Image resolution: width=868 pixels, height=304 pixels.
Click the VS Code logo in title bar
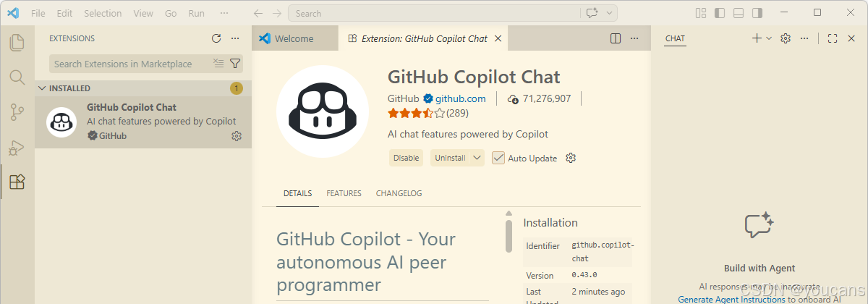(x=12, y=13)
